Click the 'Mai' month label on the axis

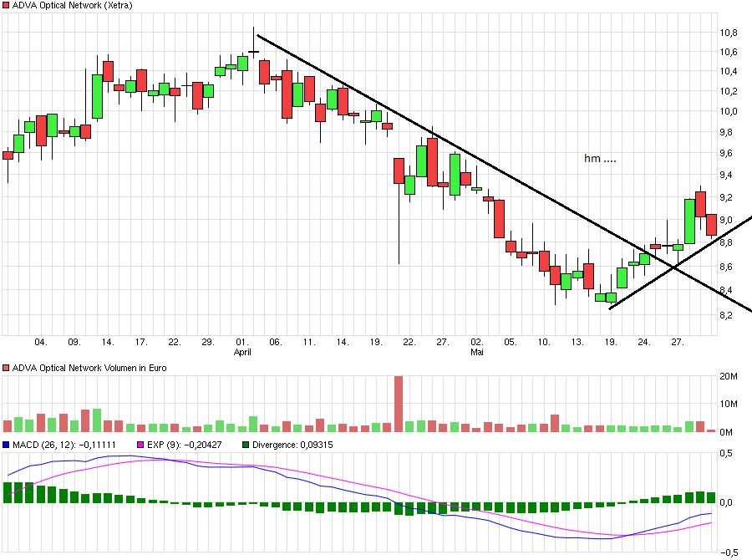(477, 352)
